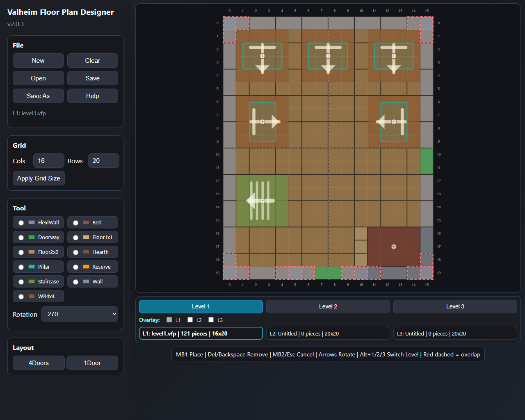Image resolution: width=525 pixels, height=420 pixels.
Task: Select the Wall radio button
Action: click(75, 282)
